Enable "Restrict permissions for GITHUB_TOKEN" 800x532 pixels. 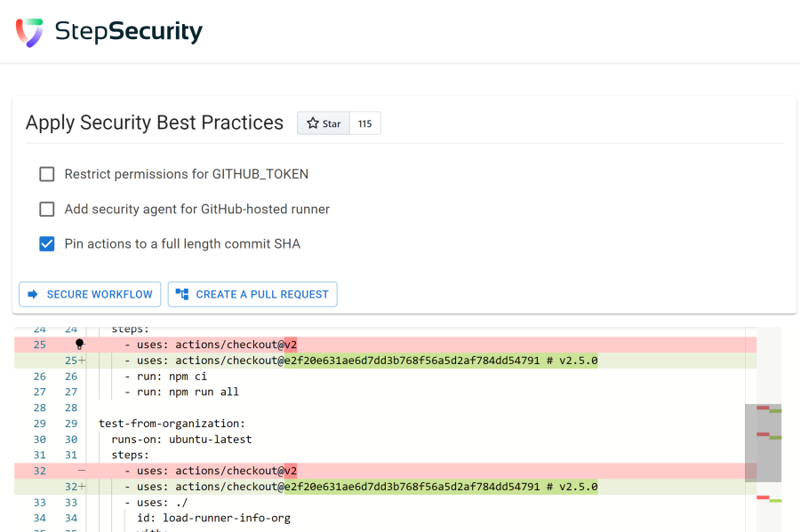[46, 174]
